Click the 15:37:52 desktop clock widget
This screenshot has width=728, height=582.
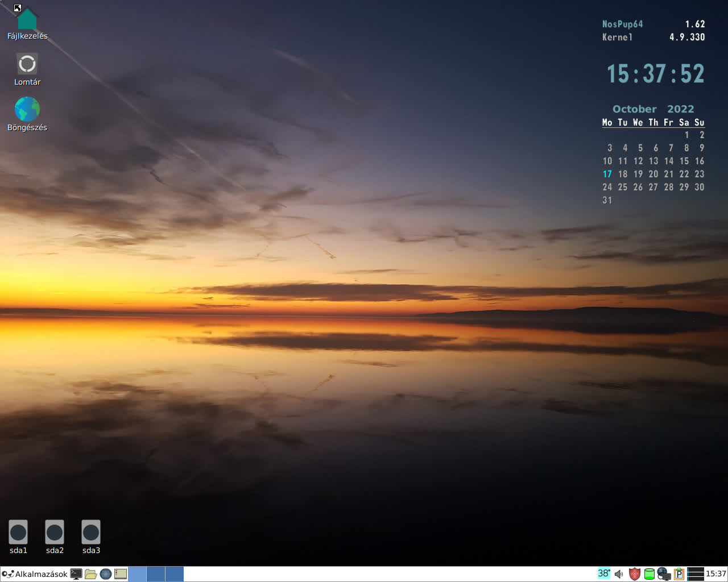point(655,74)
